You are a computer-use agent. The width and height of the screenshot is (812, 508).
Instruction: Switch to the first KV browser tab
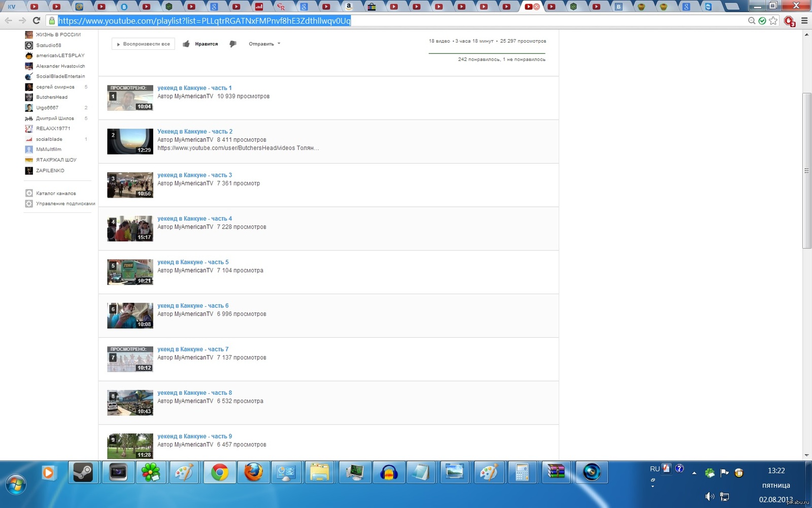coord(12,7)
